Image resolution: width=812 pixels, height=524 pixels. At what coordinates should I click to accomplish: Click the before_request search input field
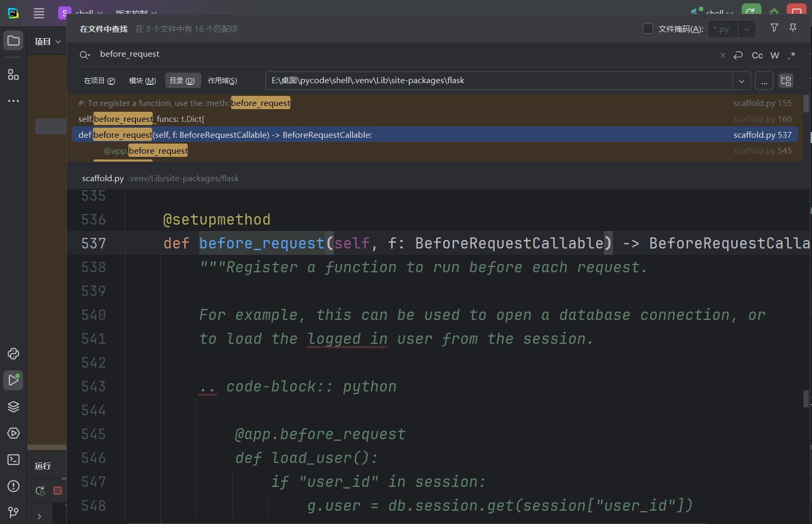(371, 54)
